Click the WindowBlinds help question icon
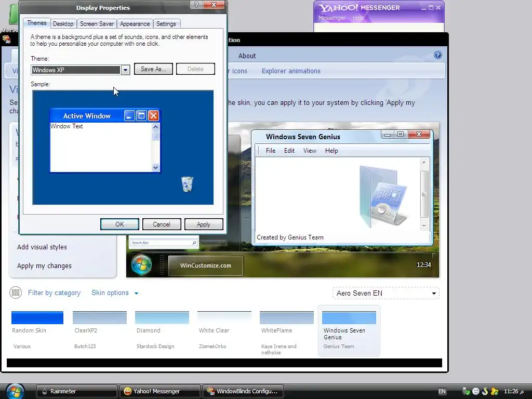 point(437,55)
